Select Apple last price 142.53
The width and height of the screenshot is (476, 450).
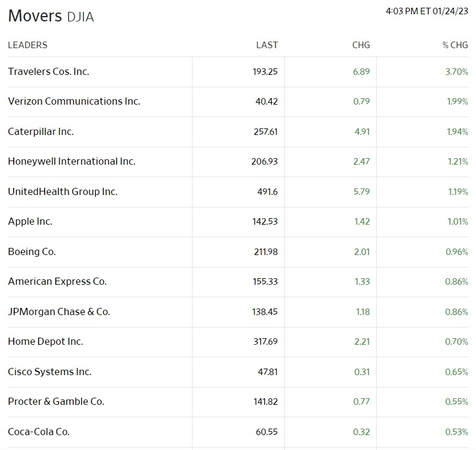[x=265, y=222]
